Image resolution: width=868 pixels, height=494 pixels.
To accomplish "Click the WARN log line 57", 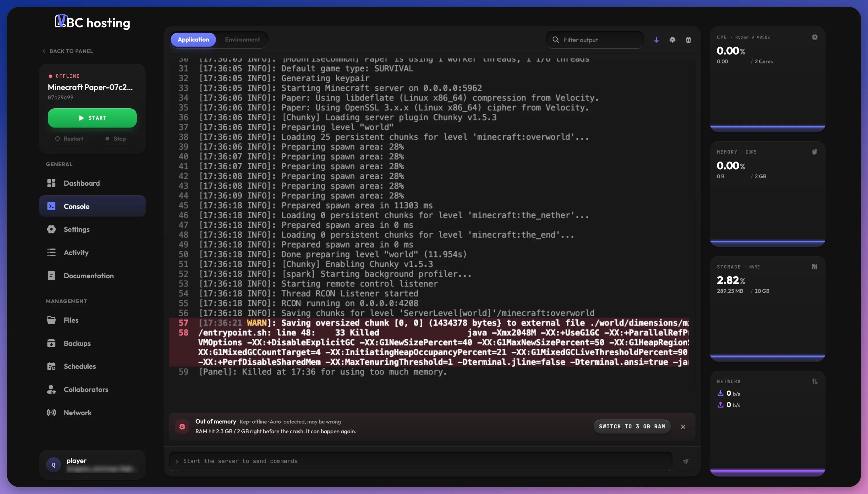I will pyautogui.click(x=429, y=323).
